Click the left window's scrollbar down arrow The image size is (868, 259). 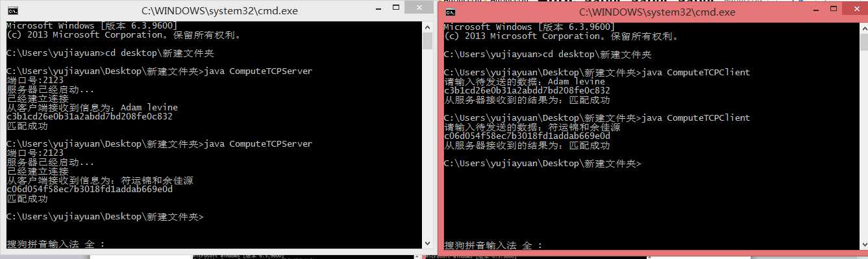427,244
